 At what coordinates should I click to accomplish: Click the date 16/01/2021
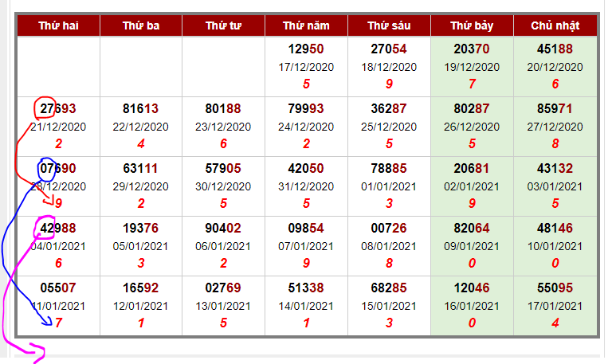[x=472, y=307]
